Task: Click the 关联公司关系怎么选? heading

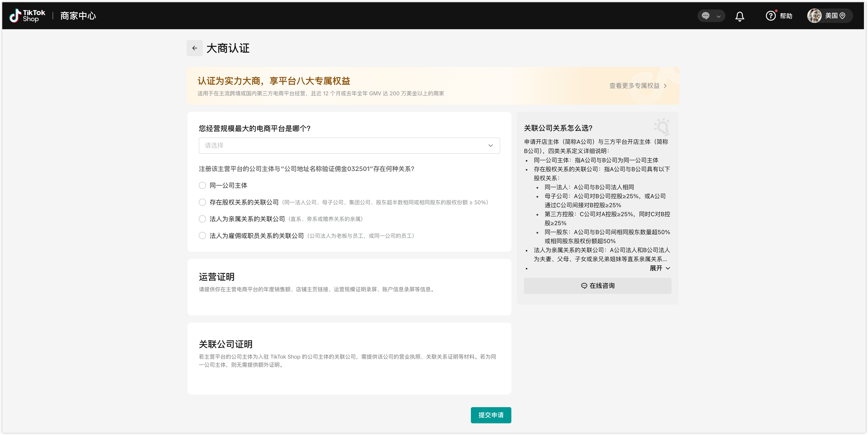Action: click(x=558, y=128)
